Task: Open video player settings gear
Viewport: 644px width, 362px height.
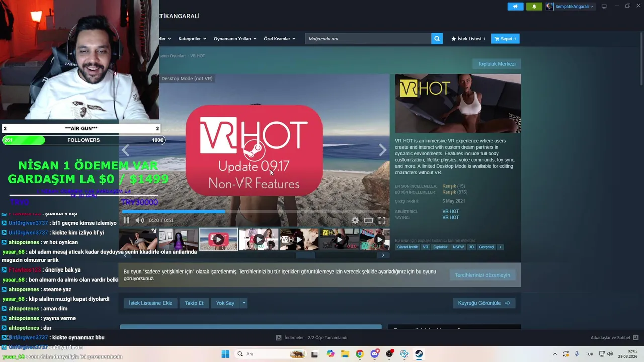Action: click(355, 220)
